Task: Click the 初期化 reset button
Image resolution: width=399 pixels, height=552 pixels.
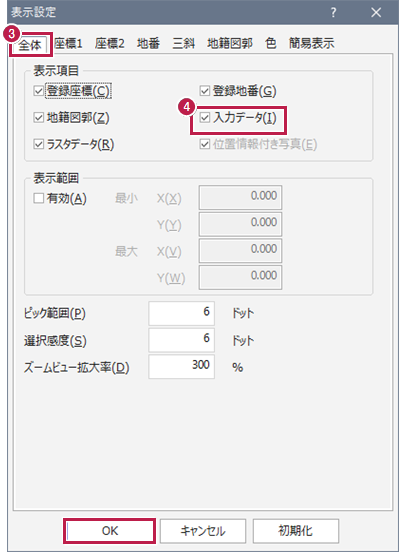Action: pyautogui.click(x=295, y=531)
